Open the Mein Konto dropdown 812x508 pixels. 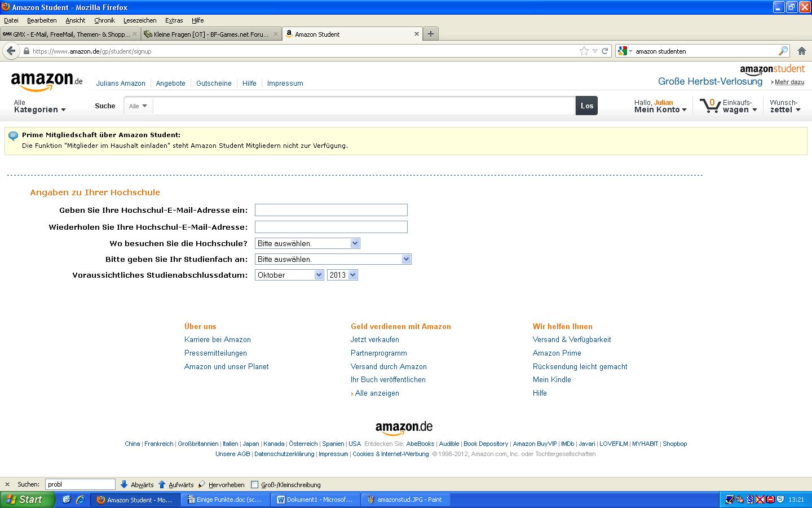click(660, 106)
